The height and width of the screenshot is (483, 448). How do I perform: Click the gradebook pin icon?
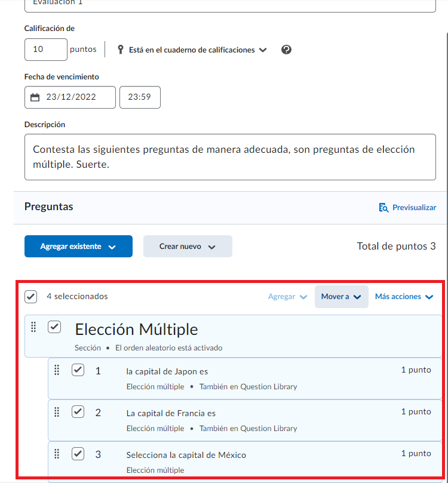[x=120, y=50]
